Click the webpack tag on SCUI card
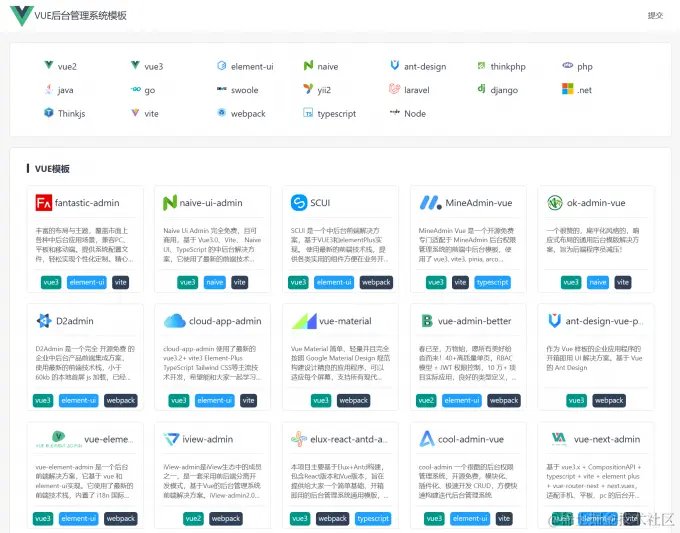680x533 pixels. [x=376, y=282]
